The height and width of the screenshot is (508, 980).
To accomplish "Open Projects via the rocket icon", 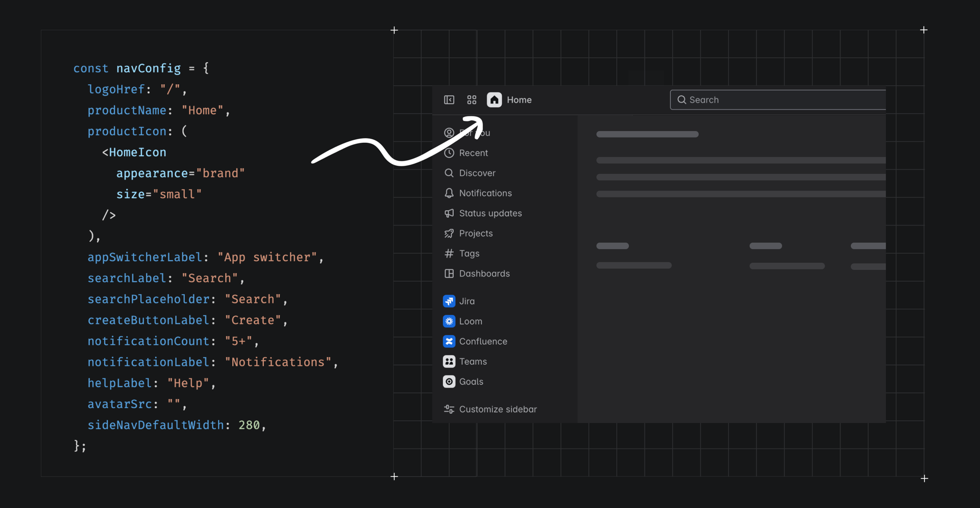I will (449, 234).
